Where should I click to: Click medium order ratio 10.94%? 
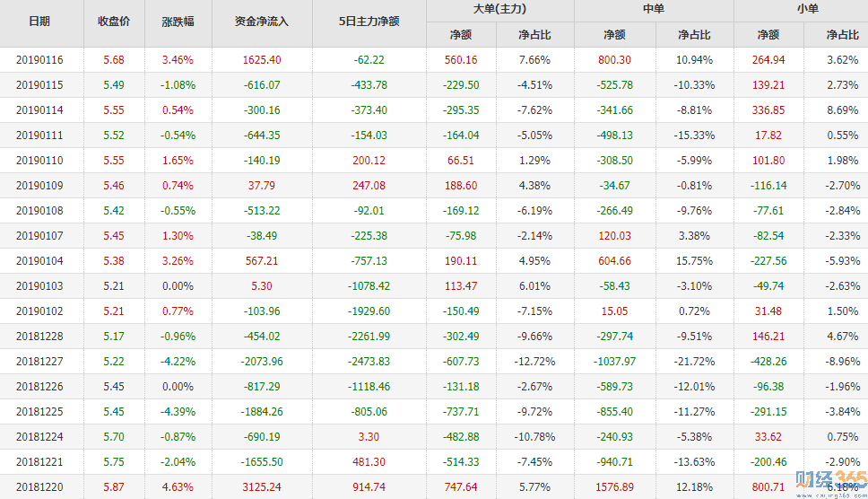point(694,60)
